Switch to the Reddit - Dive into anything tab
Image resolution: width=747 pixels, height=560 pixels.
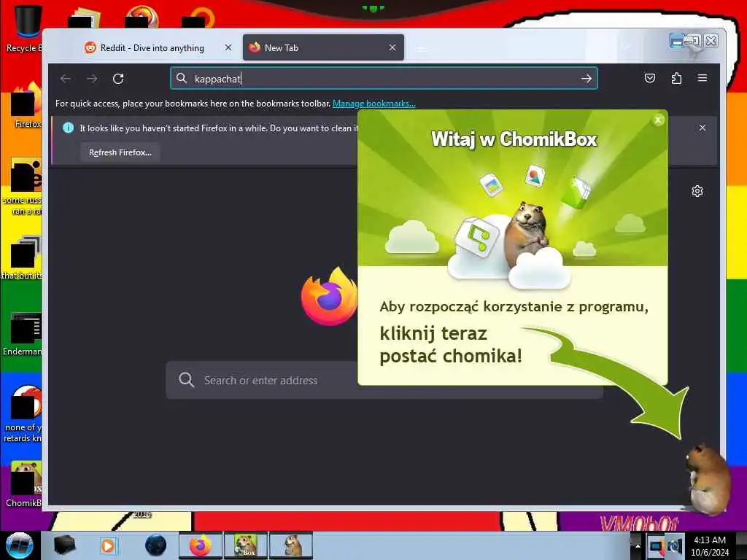point(152,47)
